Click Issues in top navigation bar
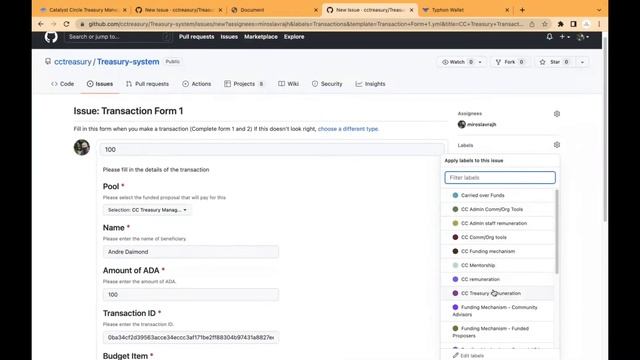The height and width of the screenshot is (360, 640). pos(229,37)
